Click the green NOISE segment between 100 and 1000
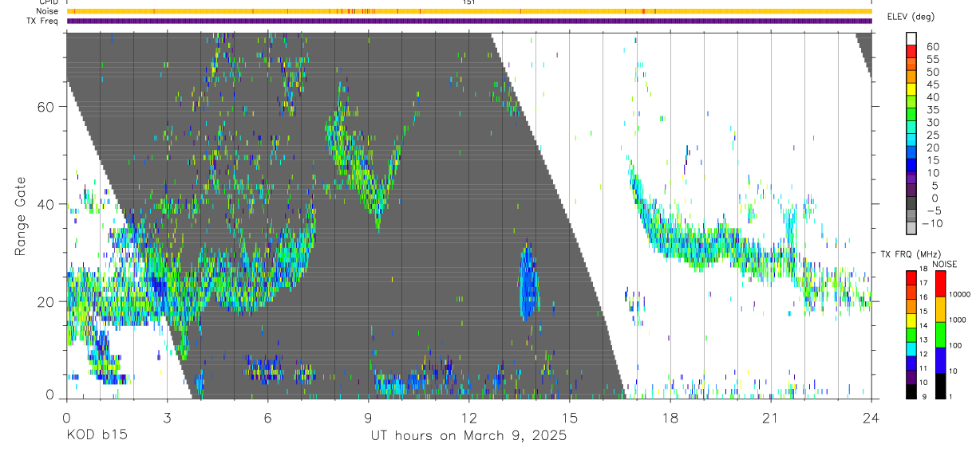980x452 pixels. [x=941, y=334]
